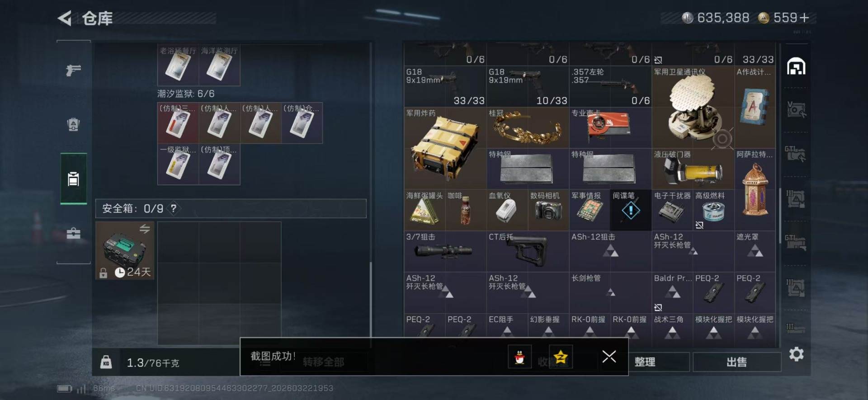The height and width of the screenshot is (400, 868).
Task: Share screenshot via yellow star icon
Action: 561,357
